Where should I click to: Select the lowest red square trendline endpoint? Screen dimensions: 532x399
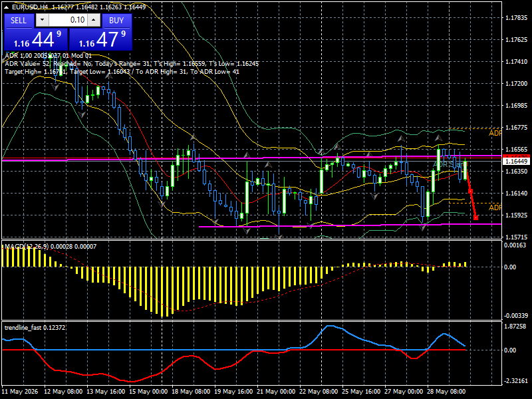pos(475,217)
